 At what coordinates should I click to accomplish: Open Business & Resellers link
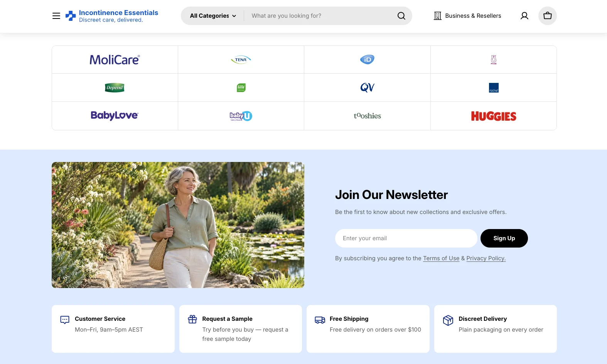click(x=467, y=16)
